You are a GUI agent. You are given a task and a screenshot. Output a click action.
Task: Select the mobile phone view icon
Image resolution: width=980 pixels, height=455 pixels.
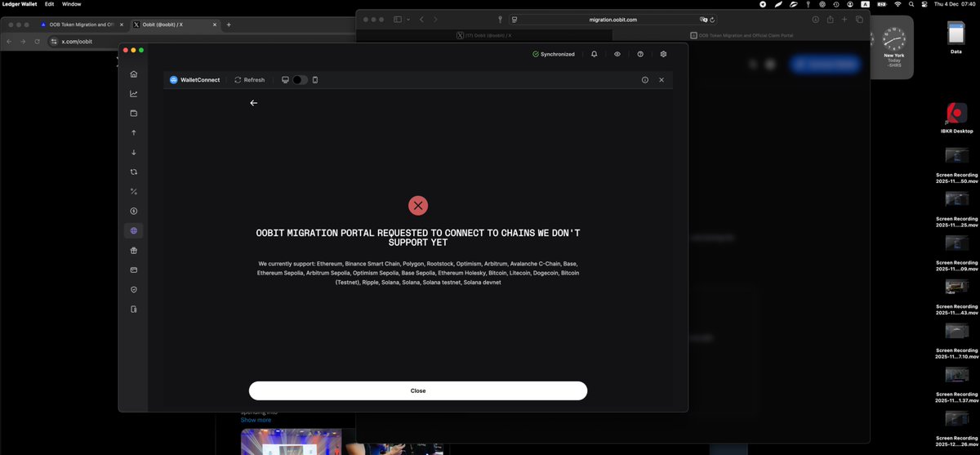pos(315,80)
